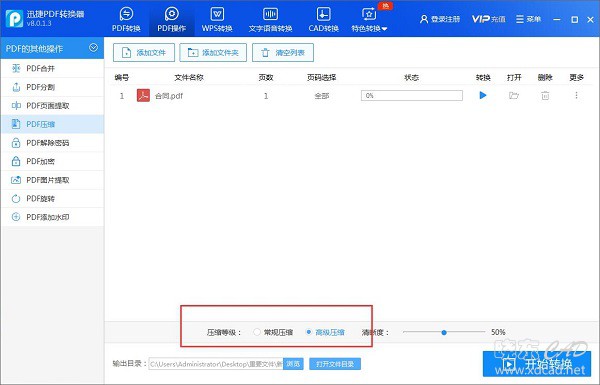Viewport: 600px width, 385px height.
Task: Click the 页码选择 column header
Action: tap(321, 77)
